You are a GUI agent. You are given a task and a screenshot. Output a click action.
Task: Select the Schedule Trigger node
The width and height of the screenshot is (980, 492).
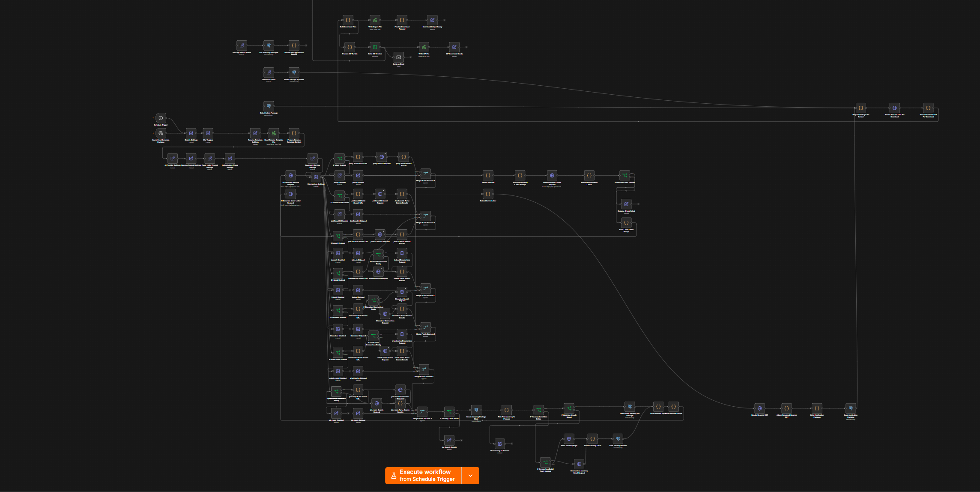click(x=161, y=118)
